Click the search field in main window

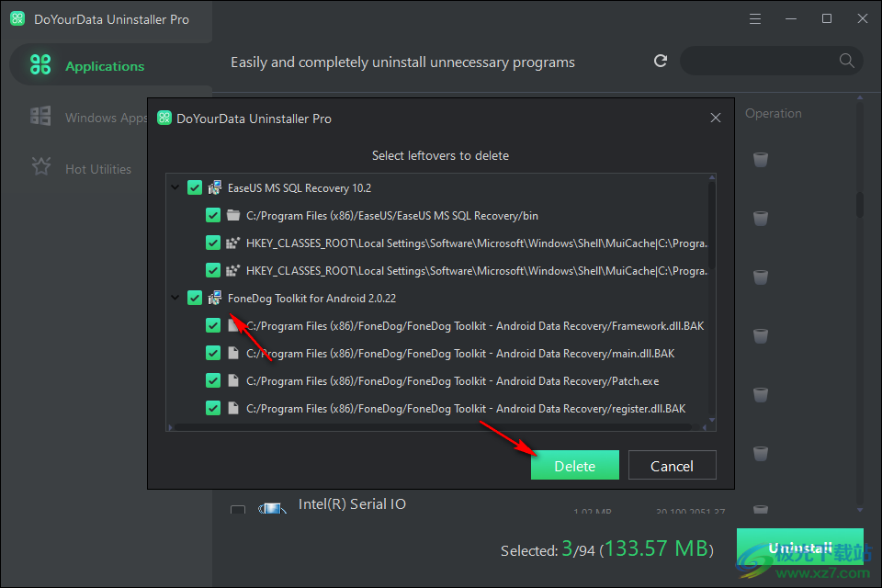(x=771, y=61)
